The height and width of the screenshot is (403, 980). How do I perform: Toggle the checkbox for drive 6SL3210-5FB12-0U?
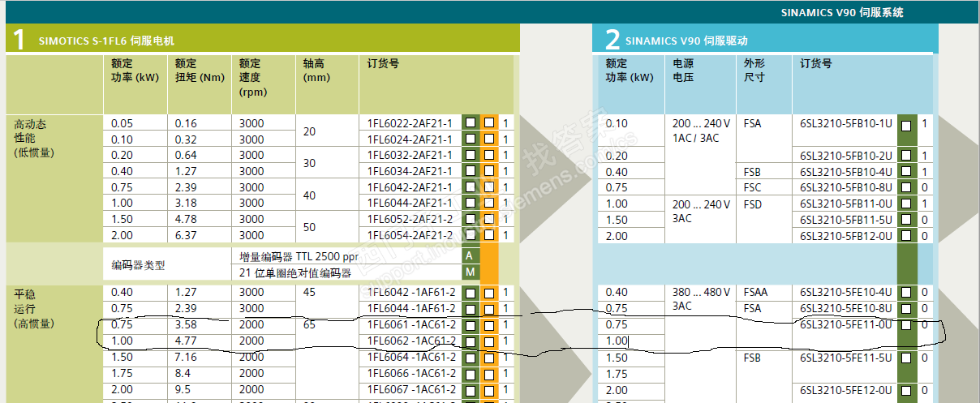click(x=906, y=236)
